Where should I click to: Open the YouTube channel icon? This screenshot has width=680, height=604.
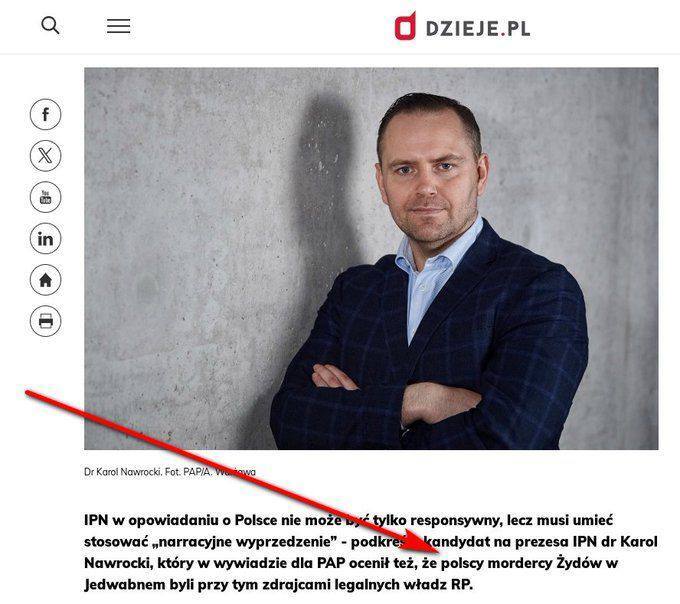pyautogui.click(x=46, y=197)
